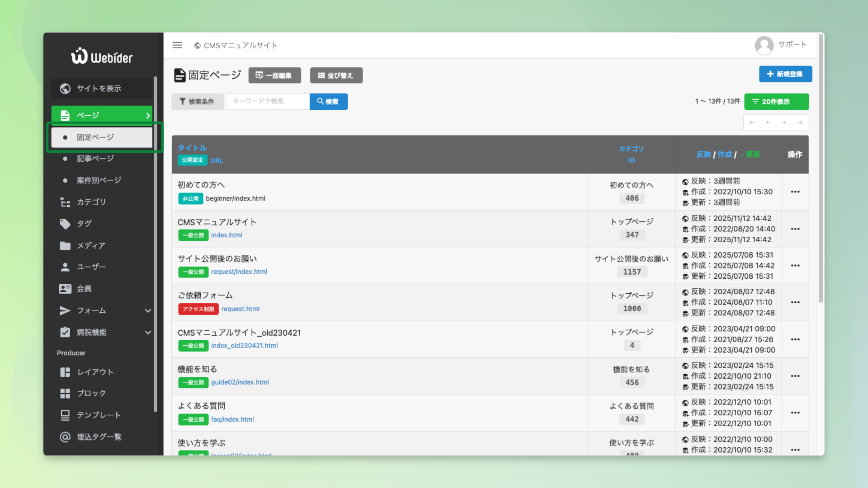Image resolution: width=868 pixels, height=488 pixels.
Task: Go to next page arrow in pagination
Action: (x=784, y=122)
